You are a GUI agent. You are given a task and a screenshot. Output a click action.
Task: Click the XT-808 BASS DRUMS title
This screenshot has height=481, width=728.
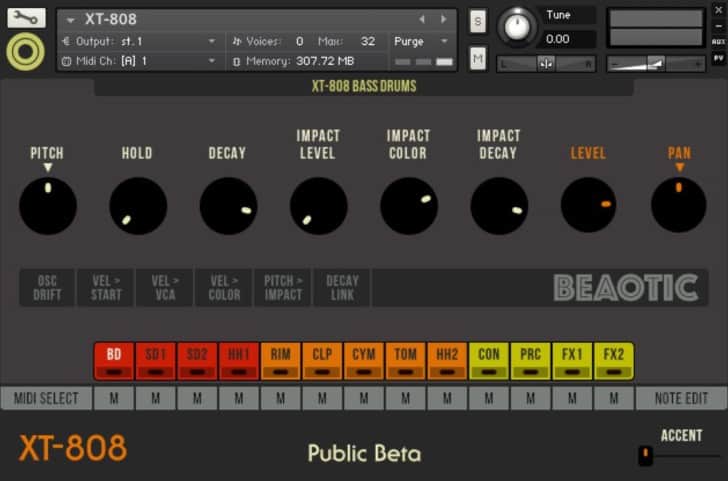(364, 86)
